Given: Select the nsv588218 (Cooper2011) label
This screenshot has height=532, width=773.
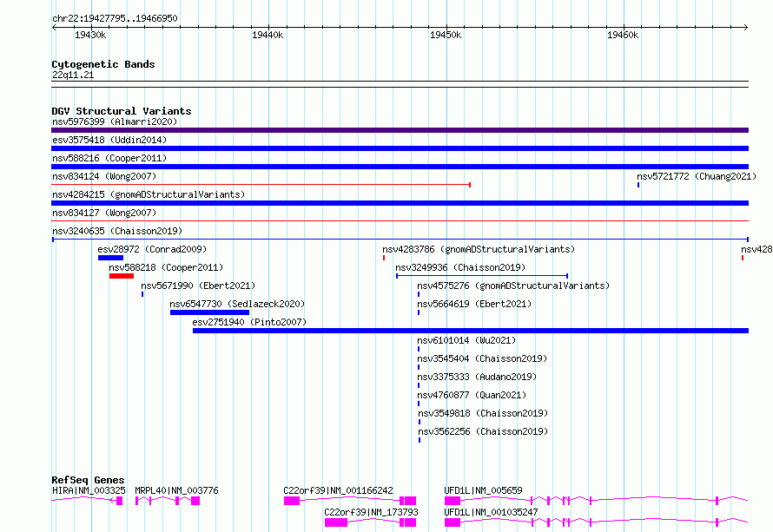Looking at the screenshot, I should pyautogui.click(x=166, y=267).
